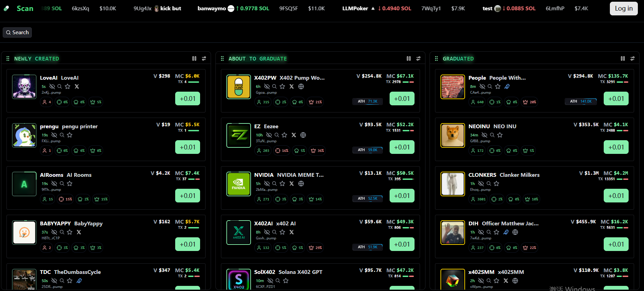
Task: Click the ATH 71.3K progress bar
Action: point(367,102)
